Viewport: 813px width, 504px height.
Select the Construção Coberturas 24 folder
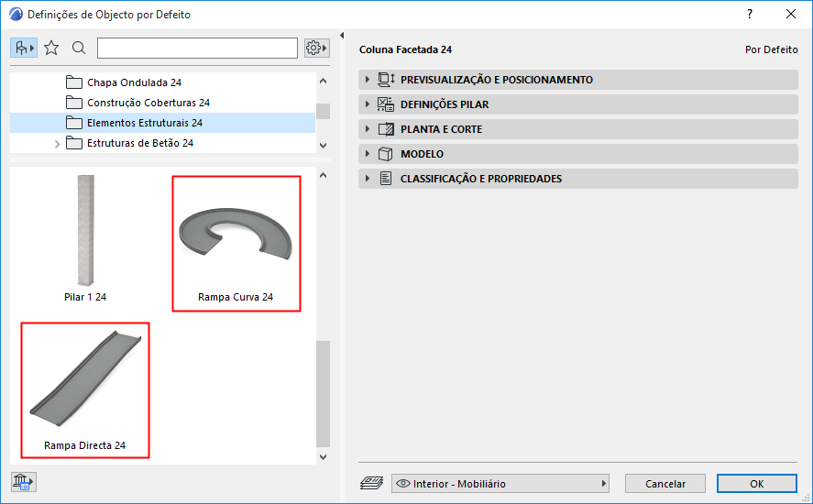(x=148, y=103)
